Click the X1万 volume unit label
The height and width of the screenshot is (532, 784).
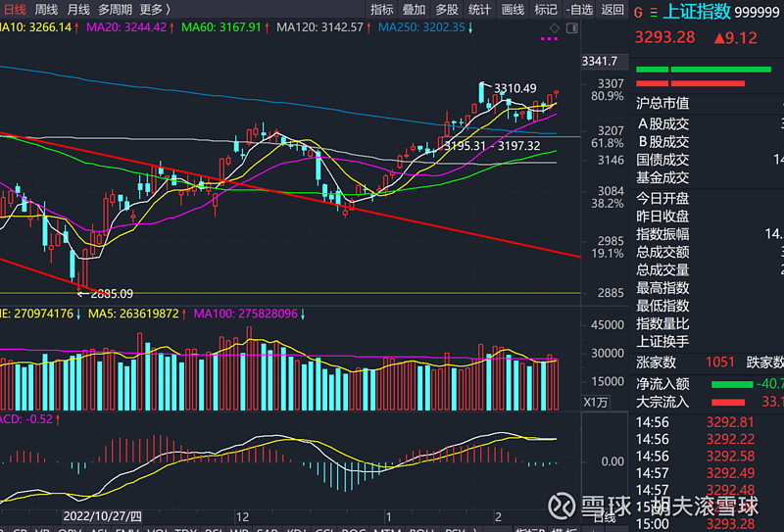pyautogui.click(x=597, y=402)
